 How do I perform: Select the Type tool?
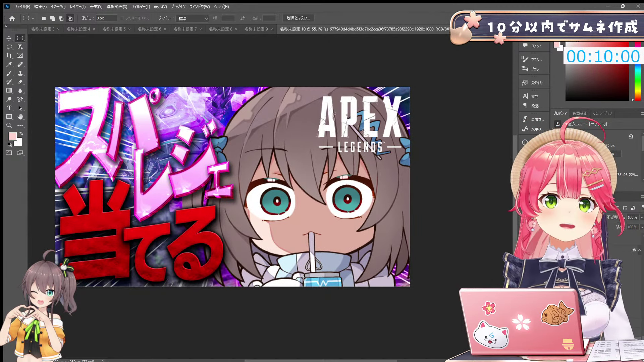tap(9, 108)
